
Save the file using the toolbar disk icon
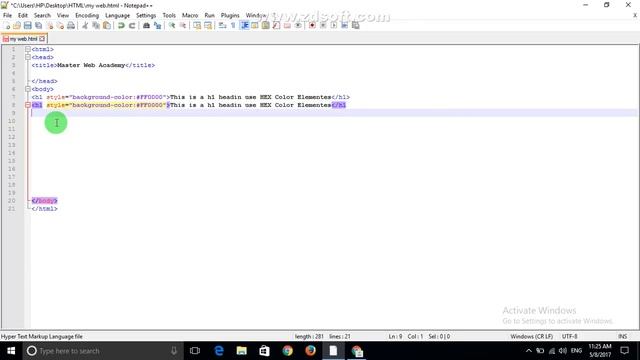point(28,25)
